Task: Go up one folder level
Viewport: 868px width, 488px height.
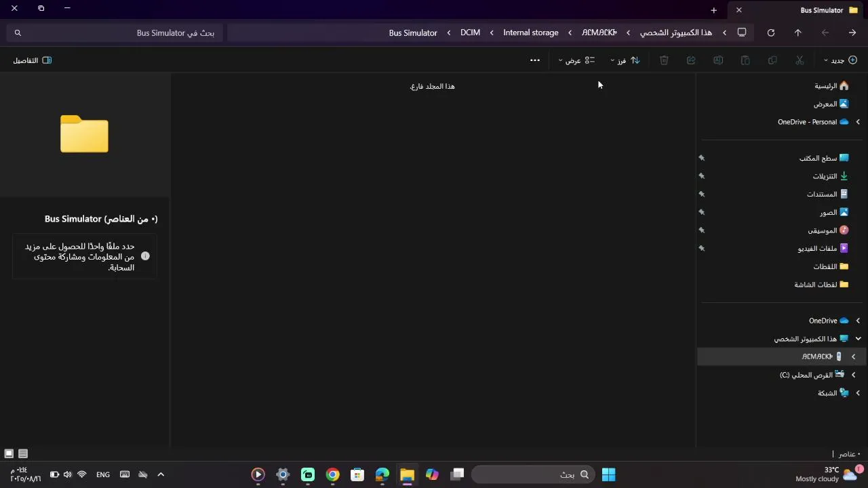Action: tap(798, 33)
